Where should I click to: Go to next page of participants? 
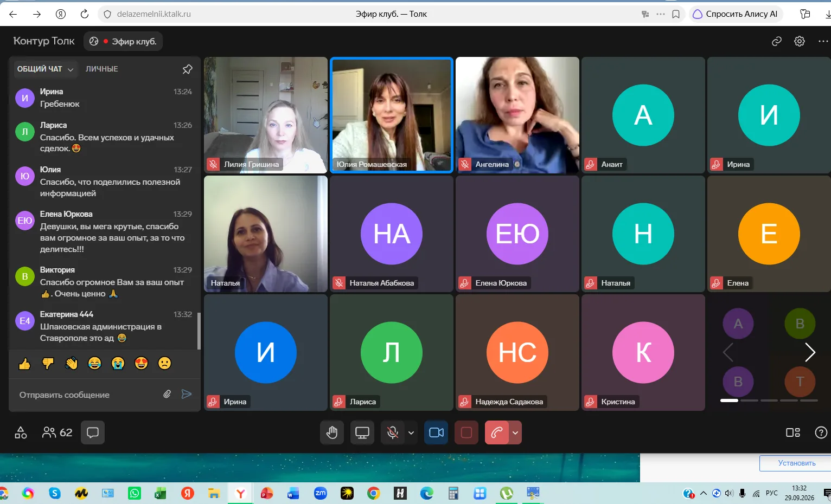(x=810, y=352)
